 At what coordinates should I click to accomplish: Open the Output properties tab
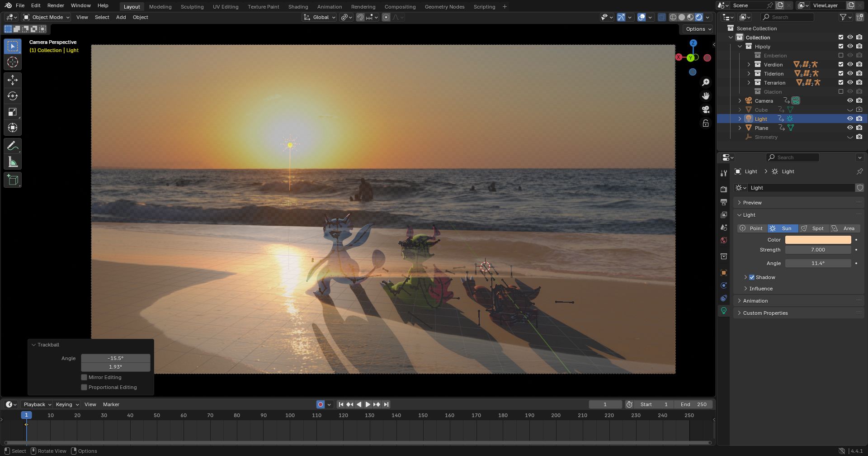point(724,202)
